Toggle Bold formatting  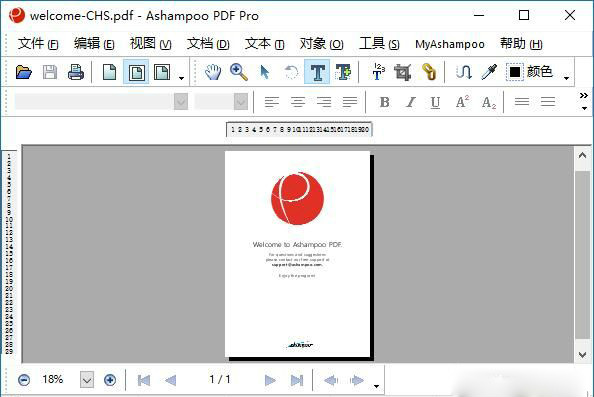[385, 102]
